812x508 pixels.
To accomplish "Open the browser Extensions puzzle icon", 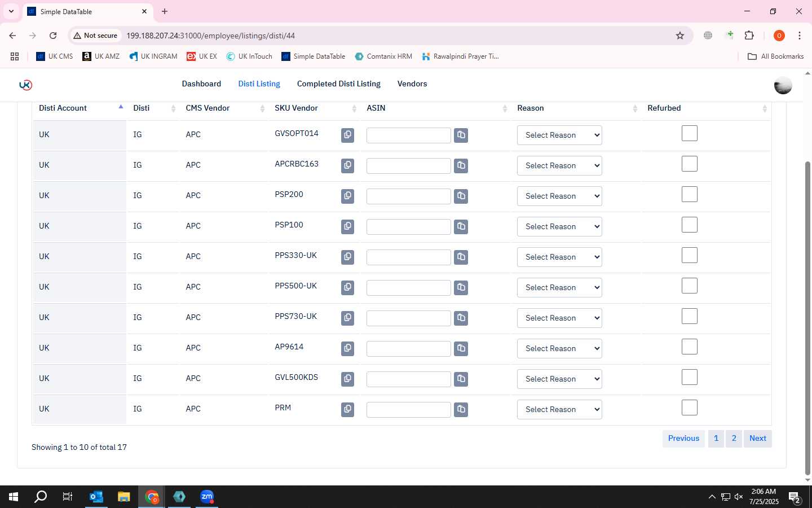I will (x=749, y=36).
